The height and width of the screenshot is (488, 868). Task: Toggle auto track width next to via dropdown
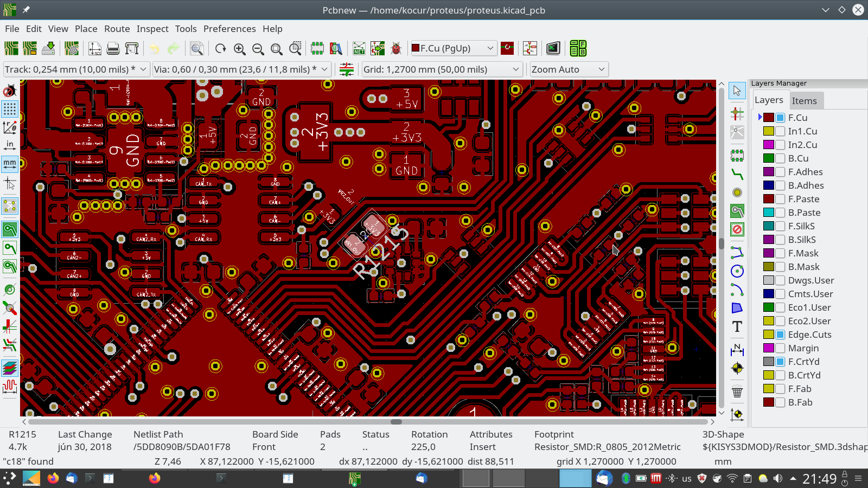347,69
